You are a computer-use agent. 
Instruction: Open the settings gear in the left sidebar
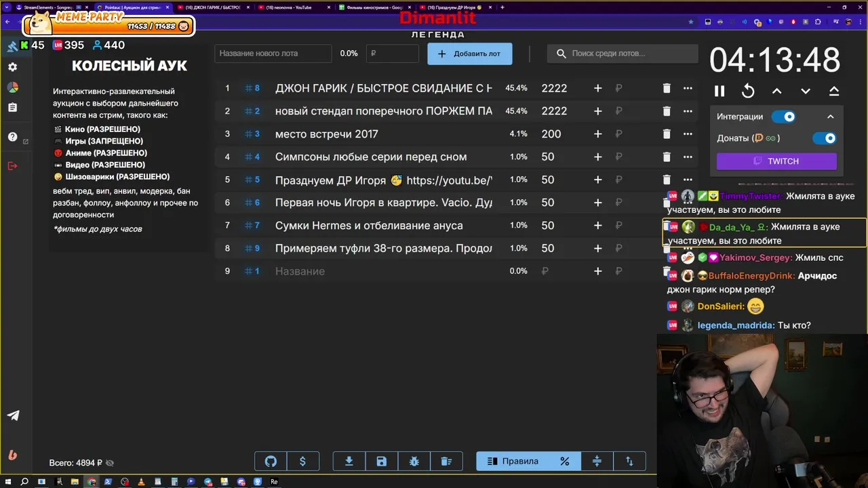[x=12, y=67]
